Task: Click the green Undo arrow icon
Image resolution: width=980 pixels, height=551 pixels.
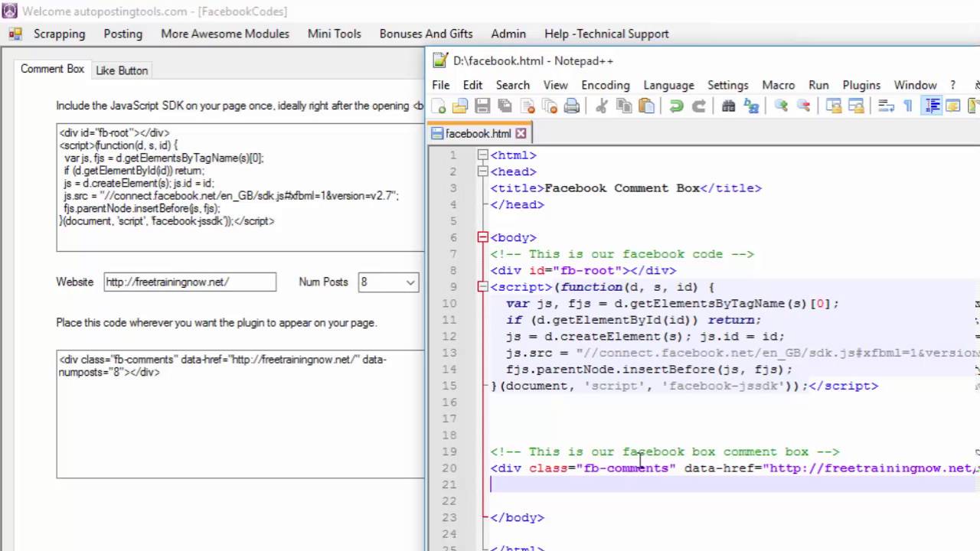Action: pos(676,106)
